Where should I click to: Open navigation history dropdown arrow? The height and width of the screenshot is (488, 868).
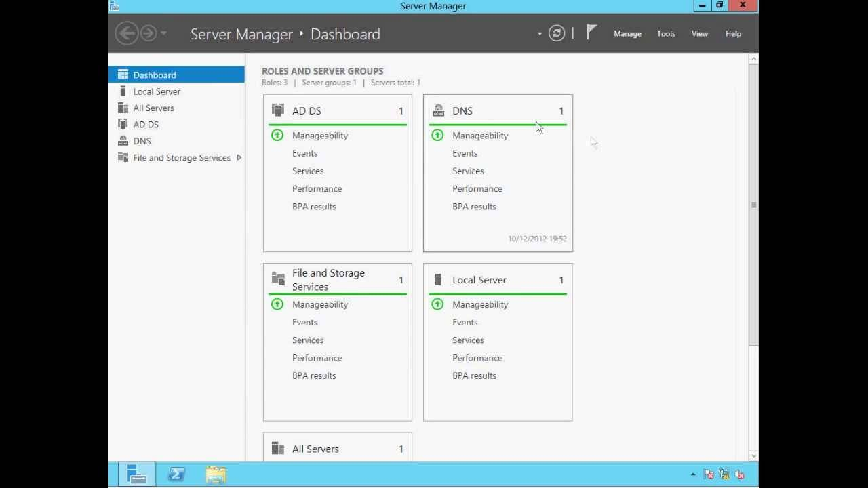click(x=164, y=33)
